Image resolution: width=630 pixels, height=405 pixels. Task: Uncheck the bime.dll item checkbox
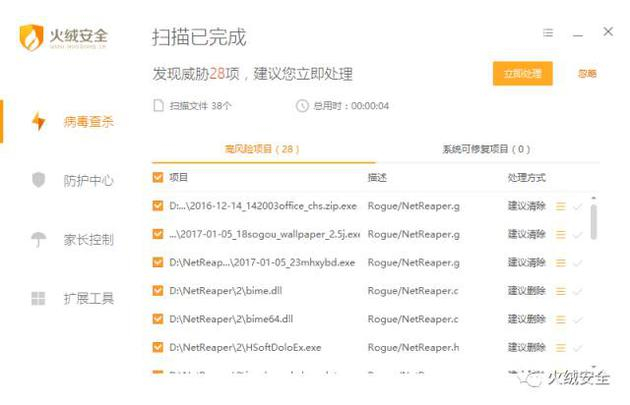[x=158, y=290]
